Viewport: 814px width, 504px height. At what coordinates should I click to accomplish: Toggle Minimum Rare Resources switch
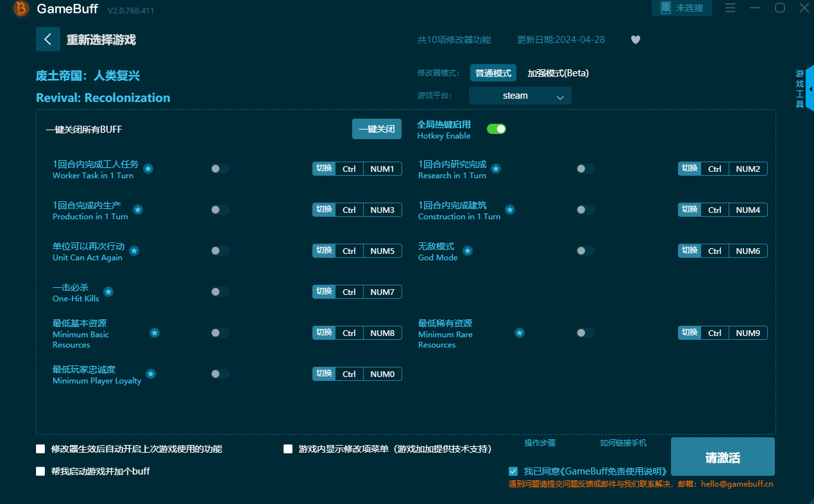[586, 333]
